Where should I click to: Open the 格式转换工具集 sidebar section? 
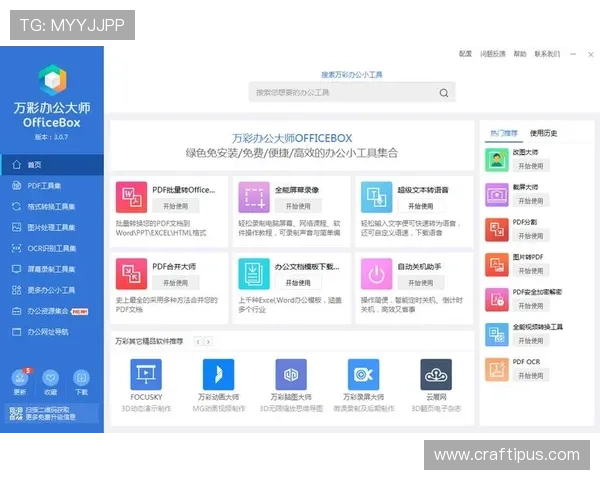(52, 207)
